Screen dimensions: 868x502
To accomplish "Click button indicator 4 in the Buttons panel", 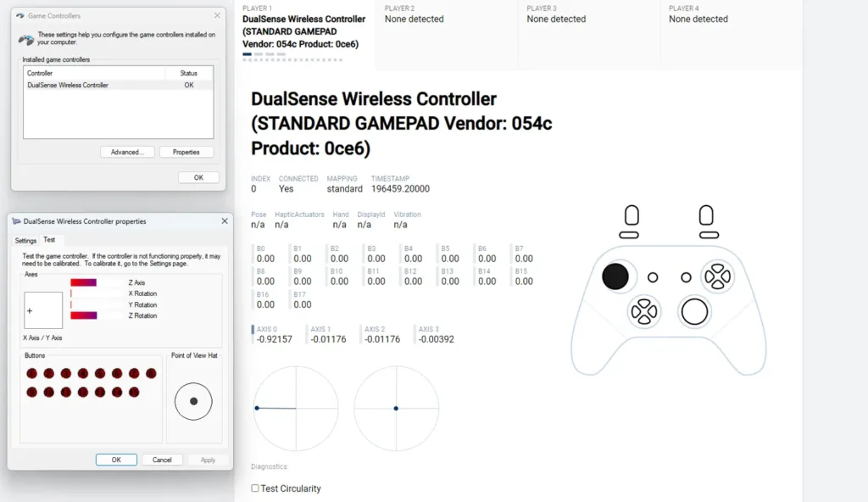I will click(x=83, y=373).
